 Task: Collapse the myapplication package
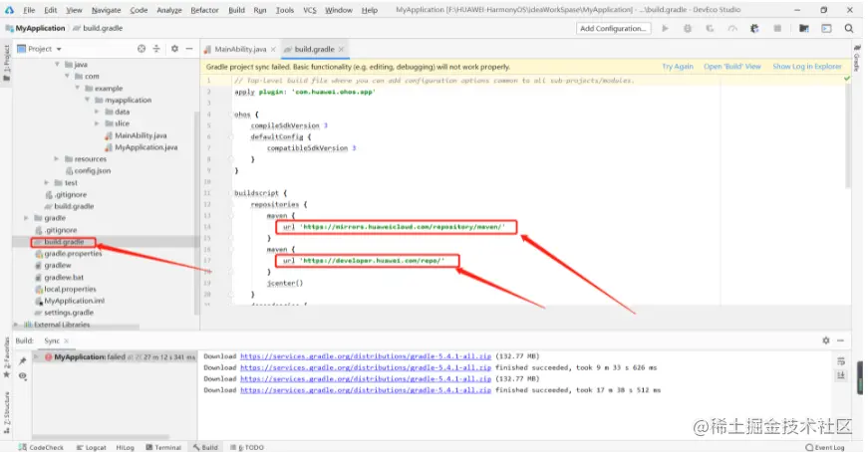[x=87, y=101]
